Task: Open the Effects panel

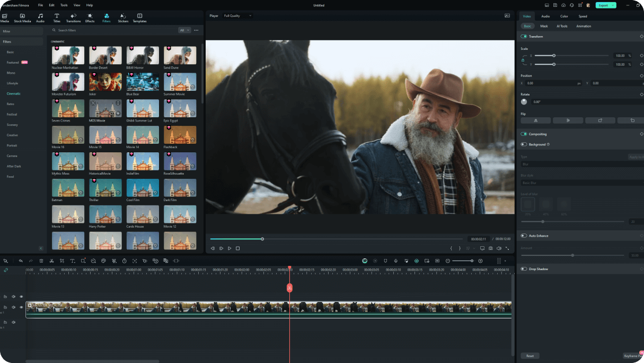Action: pyautogui.click(x=90, y=18)
